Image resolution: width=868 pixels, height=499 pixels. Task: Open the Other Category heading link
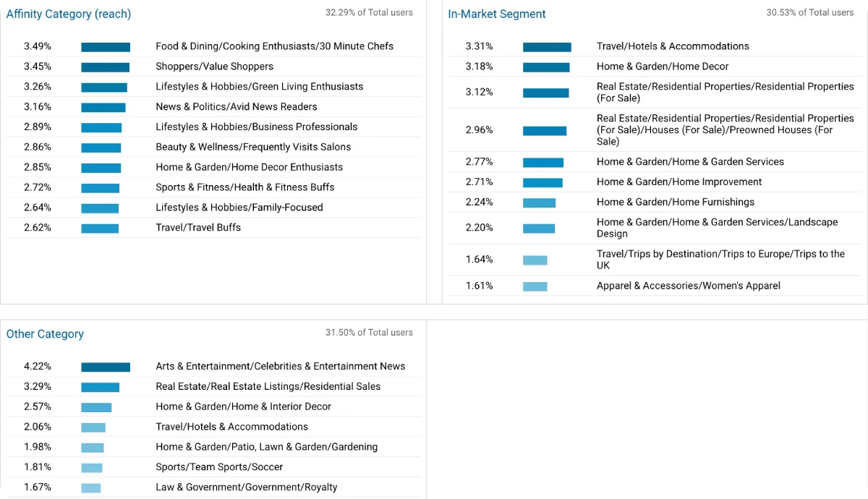point(45,334)
